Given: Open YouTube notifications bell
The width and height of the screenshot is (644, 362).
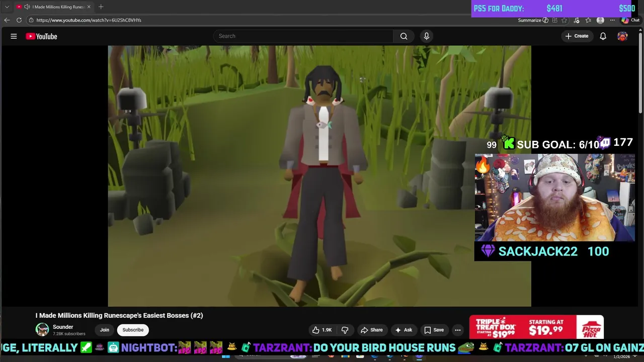Looking at the screenshot, I should (x=603, y=36).
